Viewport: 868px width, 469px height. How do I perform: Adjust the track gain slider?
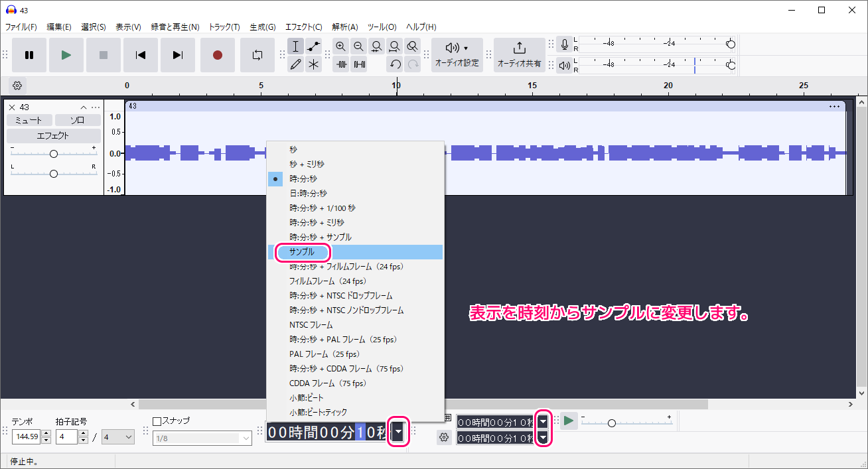[53, 153]
